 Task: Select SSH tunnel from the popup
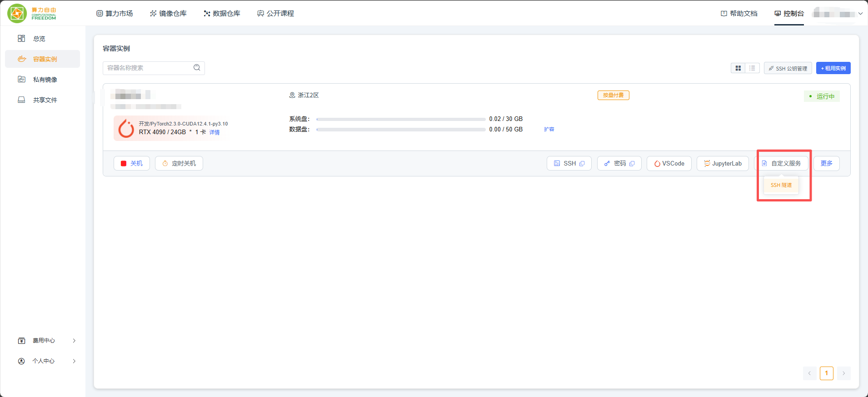point(781,185)
